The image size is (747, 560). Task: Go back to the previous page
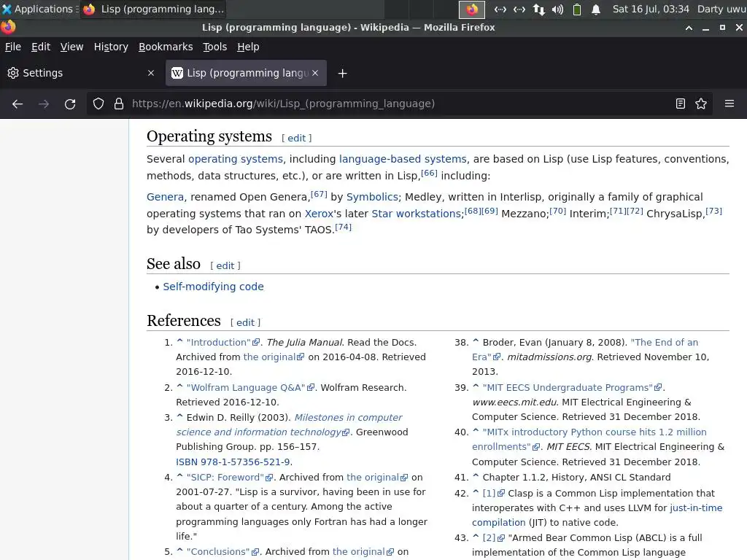(18, 104)
